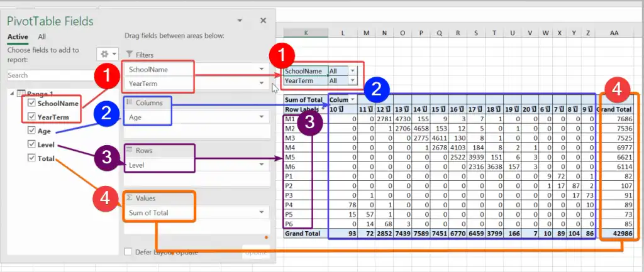Switch to the All tab

pyautogui.click(x=42, y=37)
